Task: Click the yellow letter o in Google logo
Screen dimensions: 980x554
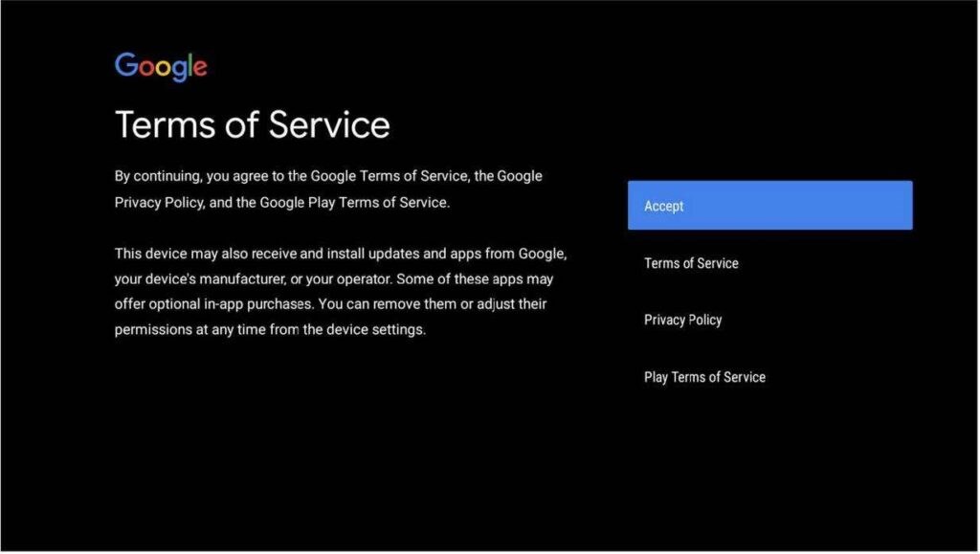Action: (x=165, y=68)
